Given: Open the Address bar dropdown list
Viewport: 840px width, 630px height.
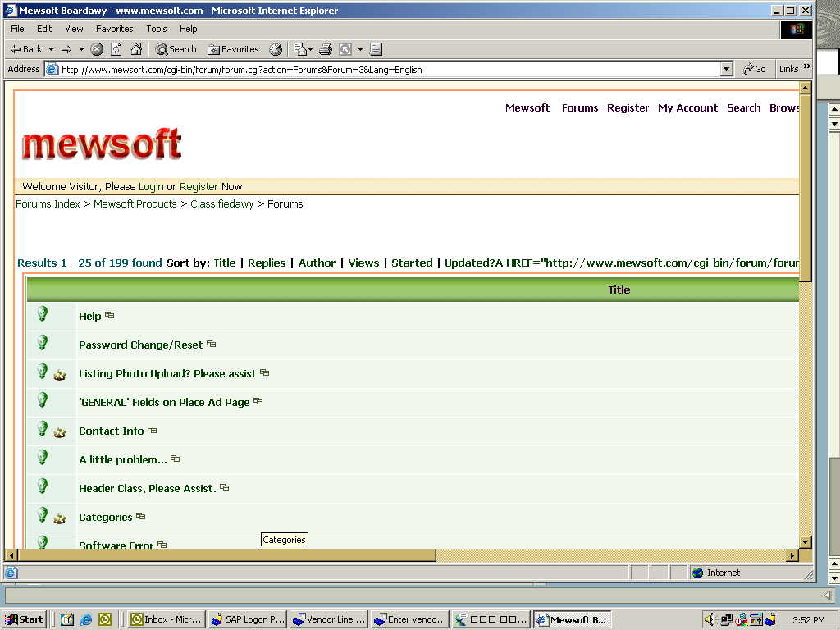Looking at the screenshot, I should pyautogui.click(x=727, y=69).
